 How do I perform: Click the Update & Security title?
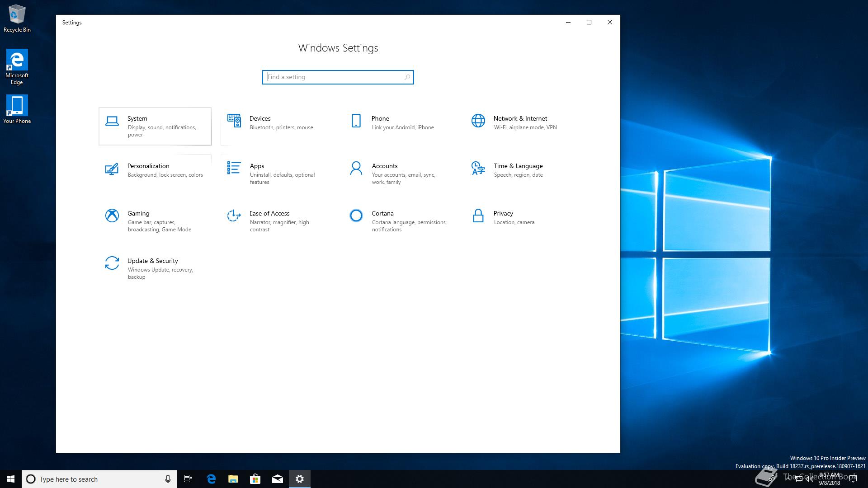coord(152,261)
